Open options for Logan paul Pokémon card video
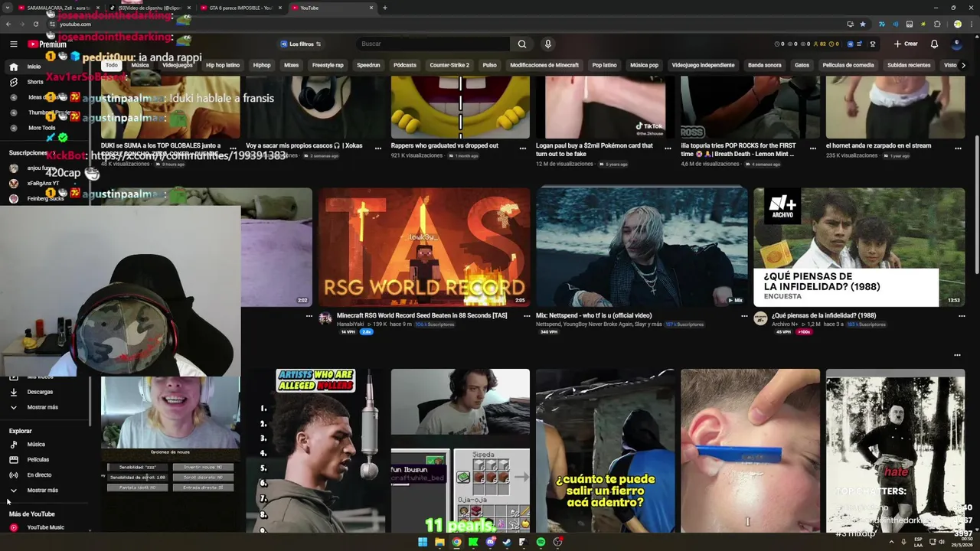The image size is (980, 551). pyautogui.click(x=668, y=148)
